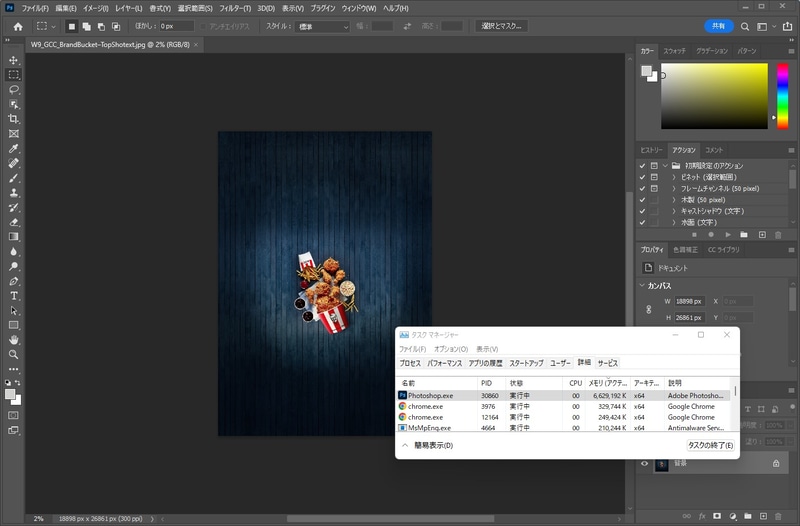Select the Lasso tool
The height and width of the screenshot is (526, 800).
point(14,89)
